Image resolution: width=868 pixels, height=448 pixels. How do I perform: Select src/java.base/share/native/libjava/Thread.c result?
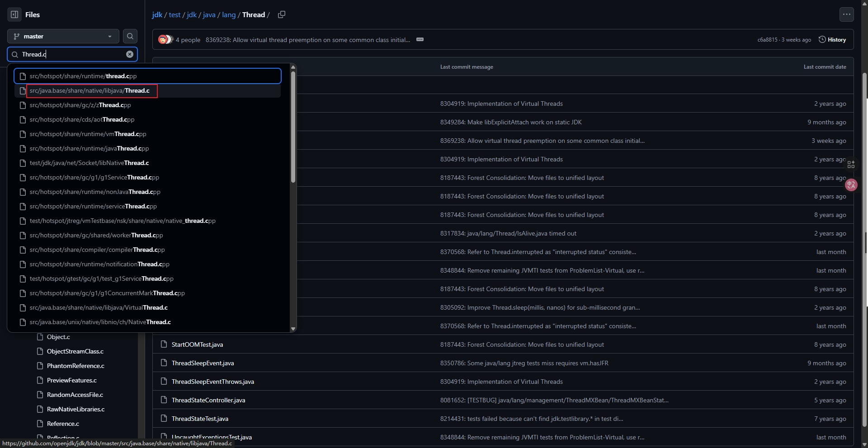pyautogui.click(x=147, y=90)
